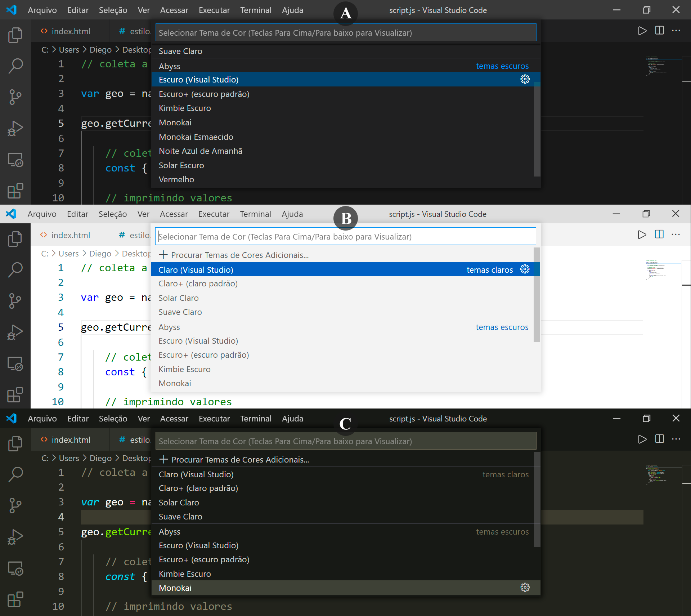Image resolution: width=691 pixels, height=616 pixels.
Task: Select Solar Escuro theme in window A
Action: (x=346, y=165)
